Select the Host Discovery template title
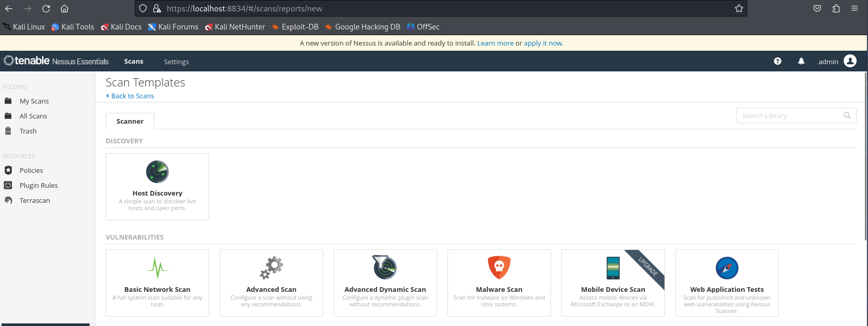Viewport: 868px width, 326px height. click(157, 193)
